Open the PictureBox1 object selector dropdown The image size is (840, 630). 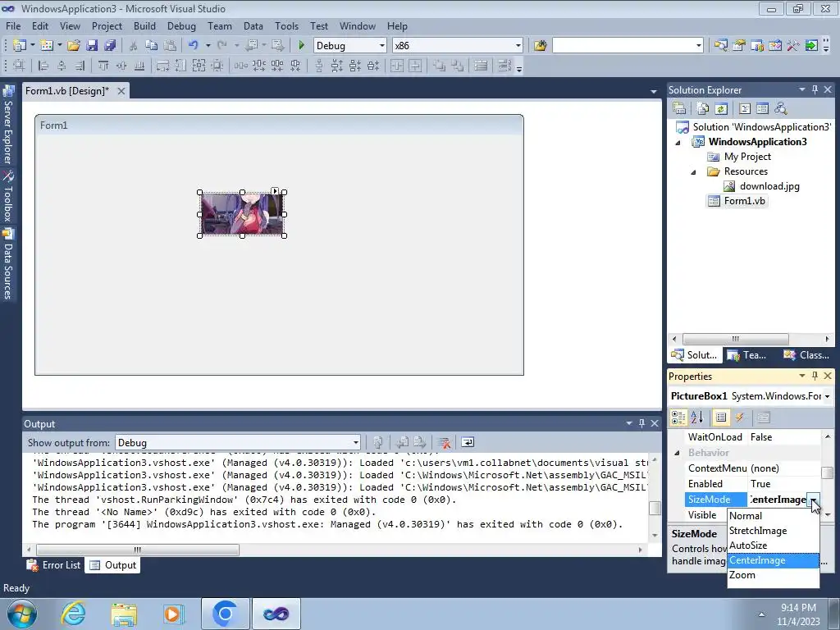[827, 396]
